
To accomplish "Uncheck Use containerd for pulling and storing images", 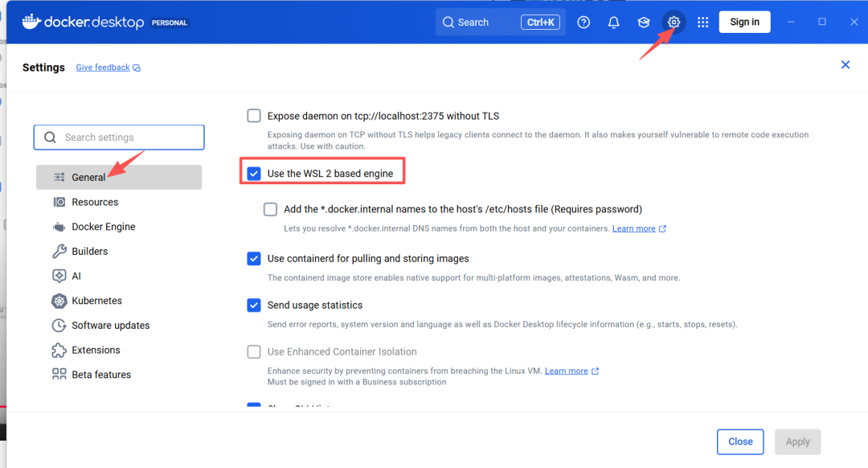I will 253,259.
